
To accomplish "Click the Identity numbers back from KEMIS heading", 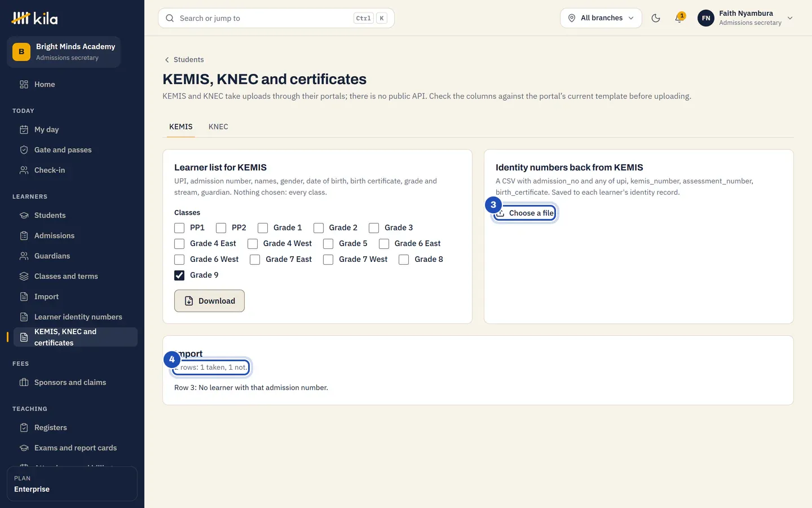I will pos(570,168).
